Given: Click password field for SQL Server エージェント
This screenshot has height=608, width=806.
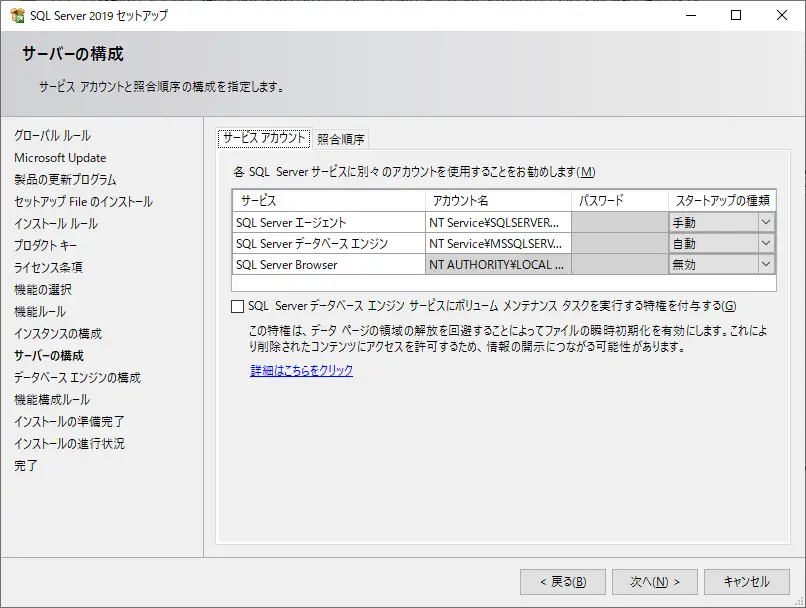Looking at the screenshot, I should pyautogui.click(x=620, y=223).
